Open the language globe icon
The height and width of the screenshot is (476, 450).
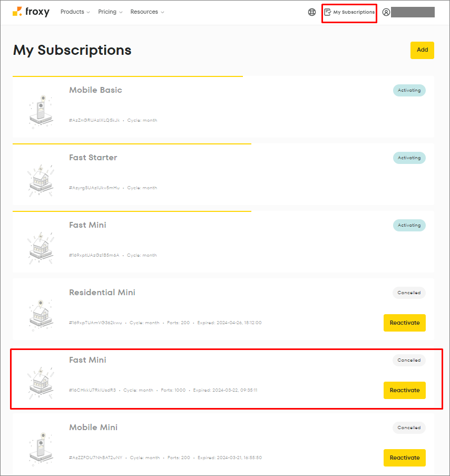(x=311, y=12)
